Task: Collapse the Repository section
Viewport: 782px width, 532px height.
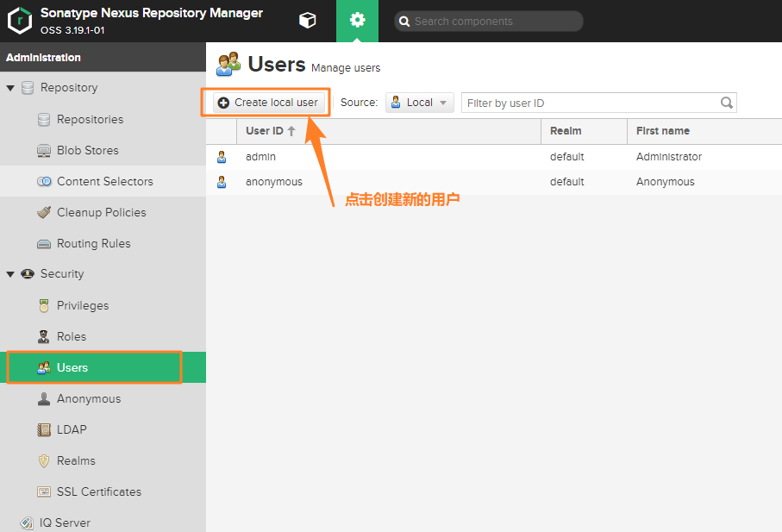Action: tap(11, 87)
